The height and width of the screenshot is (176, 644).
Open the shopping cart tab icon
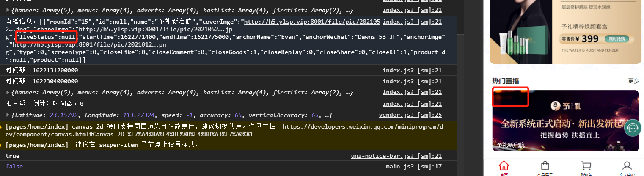point(586,166)
